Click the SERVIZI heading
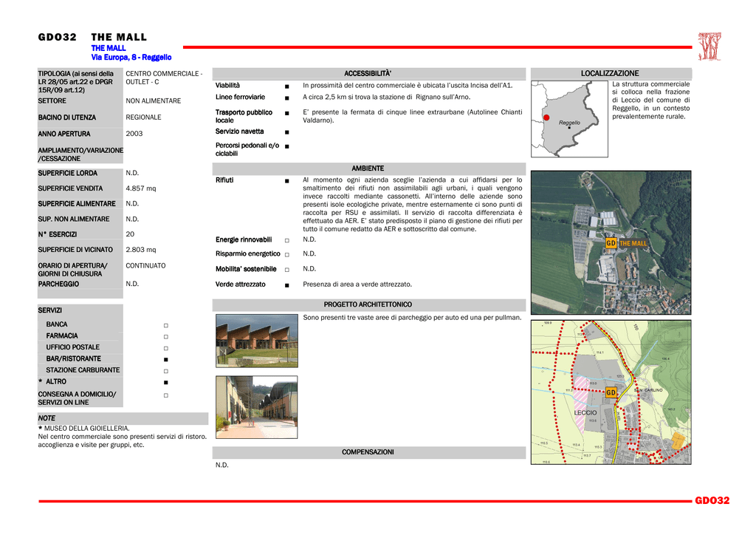Viewport: 756px width, 535px height. [x=50, y=310]
